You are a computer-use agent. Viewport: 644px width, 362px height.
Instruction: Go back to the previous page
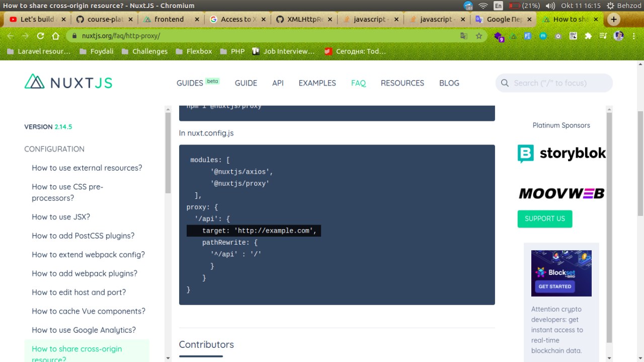(x=11, y=36)
